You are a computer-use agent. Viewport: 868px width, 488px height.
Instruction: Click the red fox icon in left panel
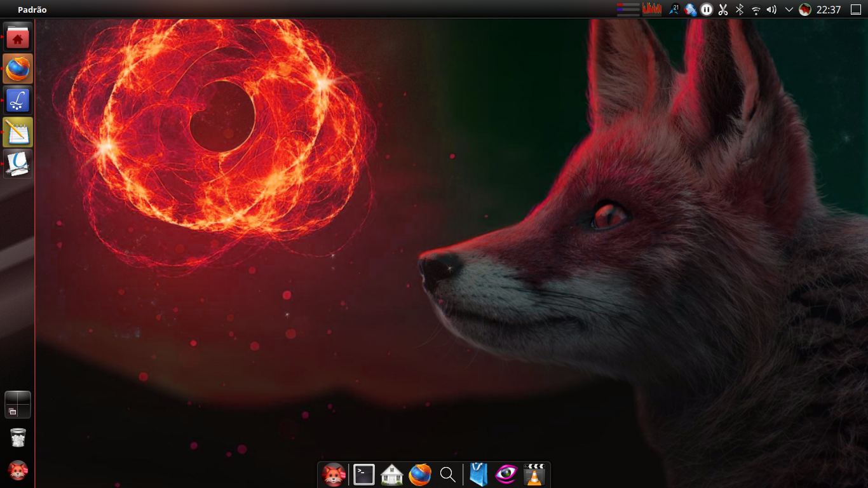[18, 470]
